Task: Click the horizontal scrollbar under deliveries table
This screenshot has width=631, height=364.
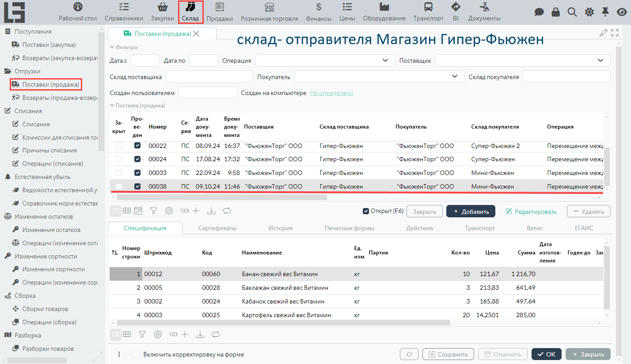Action: (221, 197)
